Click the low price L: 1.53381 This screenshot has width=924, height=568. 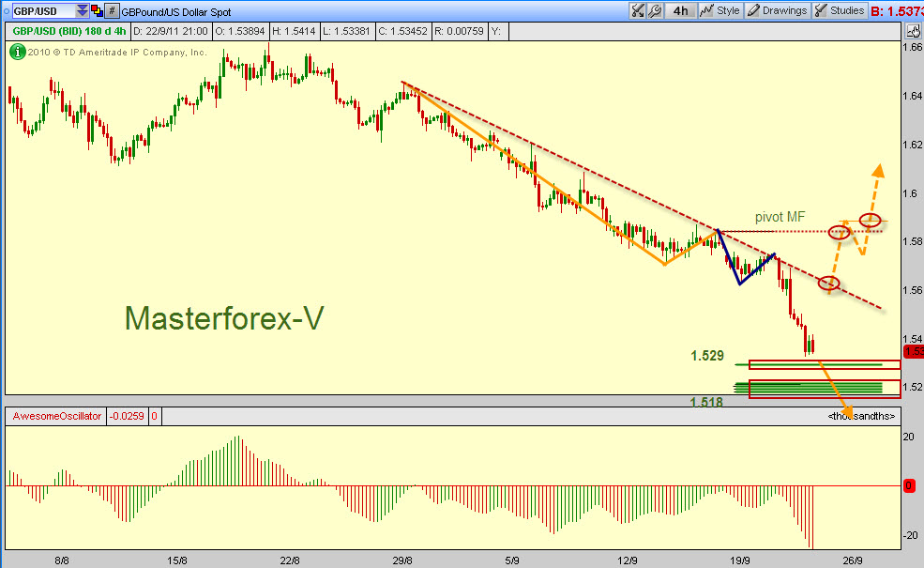point(347,31)
